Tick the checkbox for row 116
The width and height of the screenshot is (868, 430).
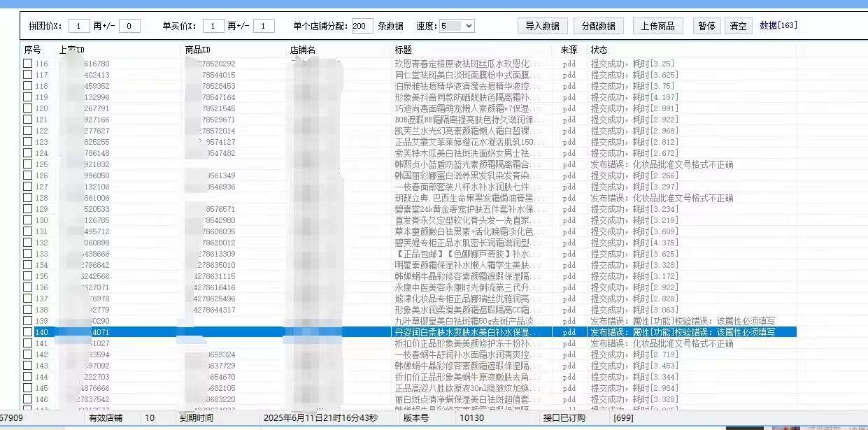click(x=27, y=64)
